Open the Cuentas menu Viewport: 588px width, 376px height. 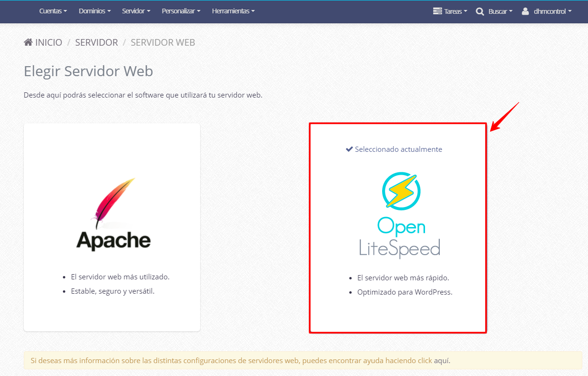(53, 11)
